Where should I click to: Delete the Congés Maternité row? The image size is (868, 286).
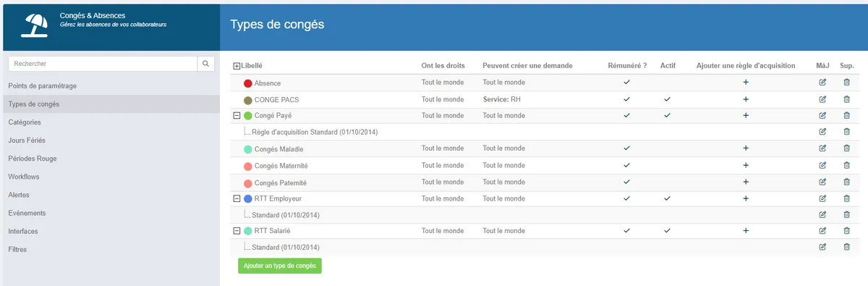(847, 166)
